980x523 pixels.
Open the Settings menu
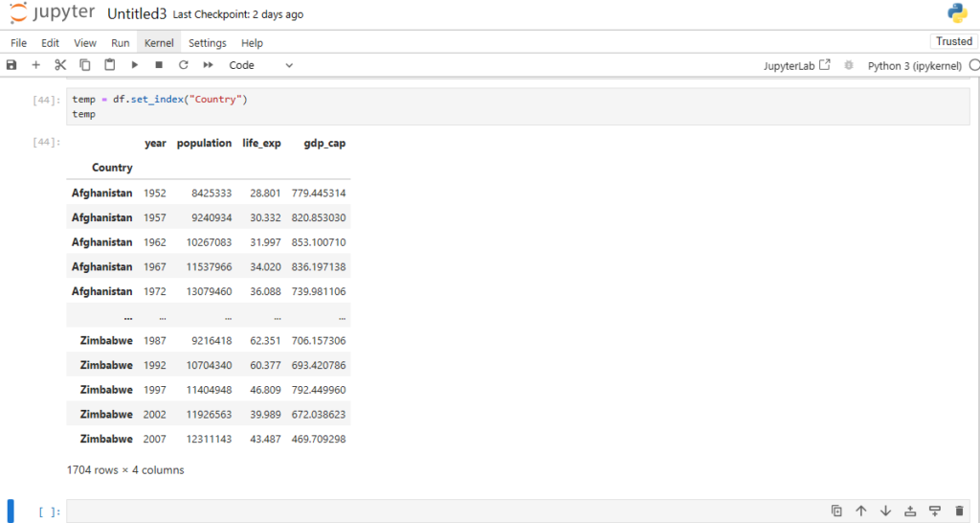pyautogui.click(x=207, y=43)
